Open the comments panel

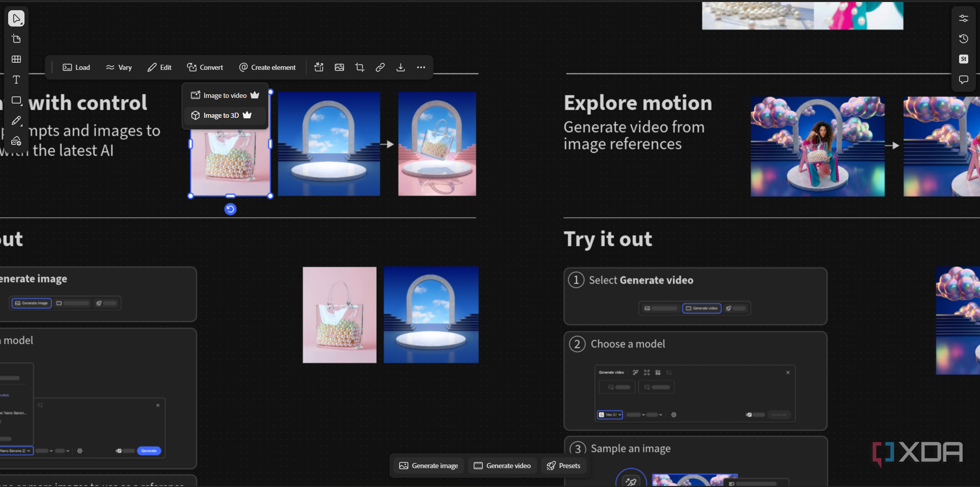[x=964, y=80]
